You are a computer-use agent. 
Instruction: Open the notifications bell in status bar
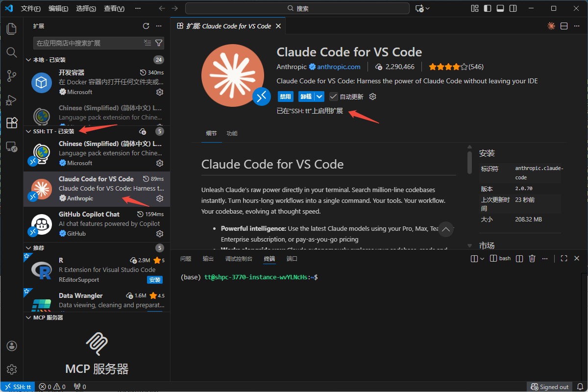coord(579,387)
